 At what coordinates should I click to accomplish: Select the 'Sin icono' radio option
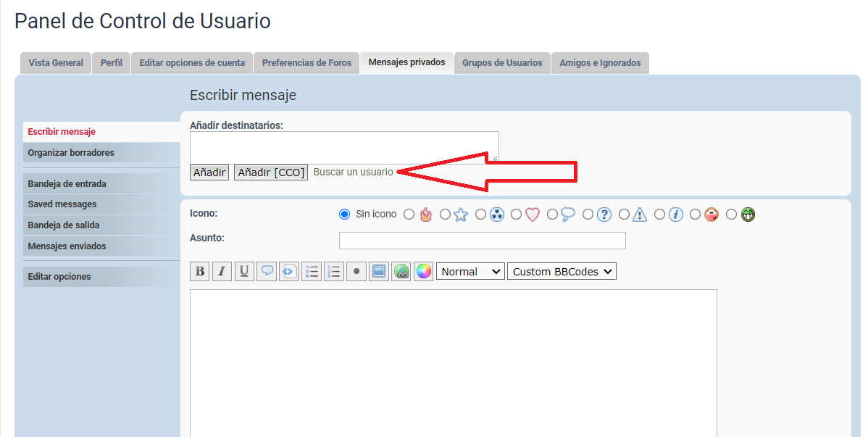[345, 215]
